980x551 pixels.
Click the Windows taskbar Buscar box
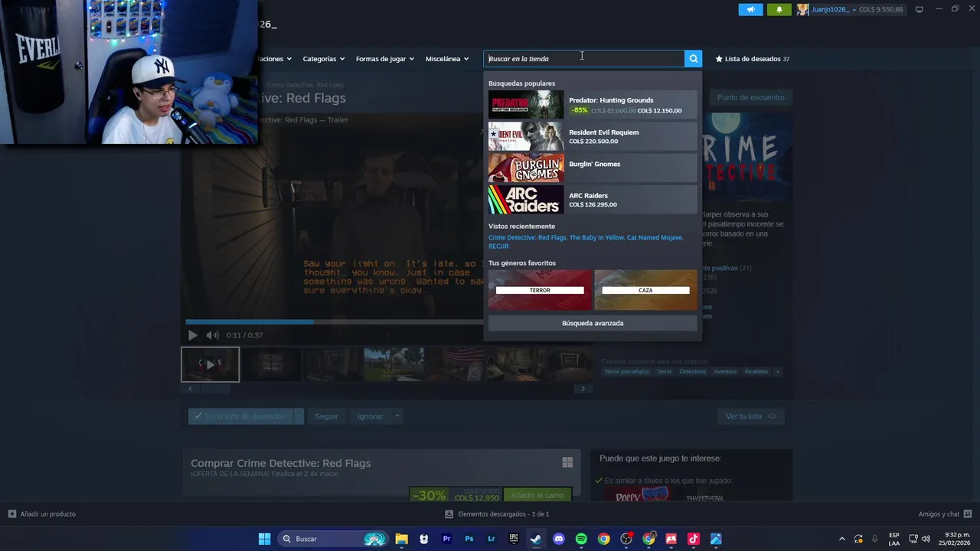[x=332, y=539]
